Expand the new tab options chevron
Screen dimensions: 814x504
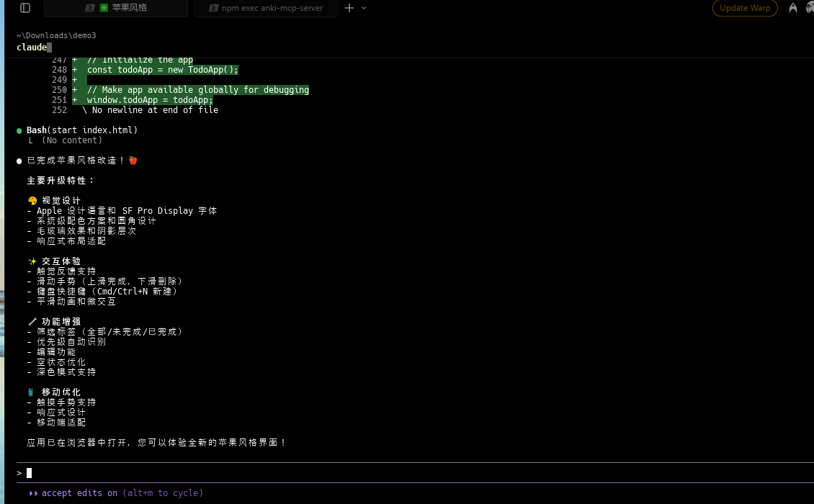click(x=364, y=8)
